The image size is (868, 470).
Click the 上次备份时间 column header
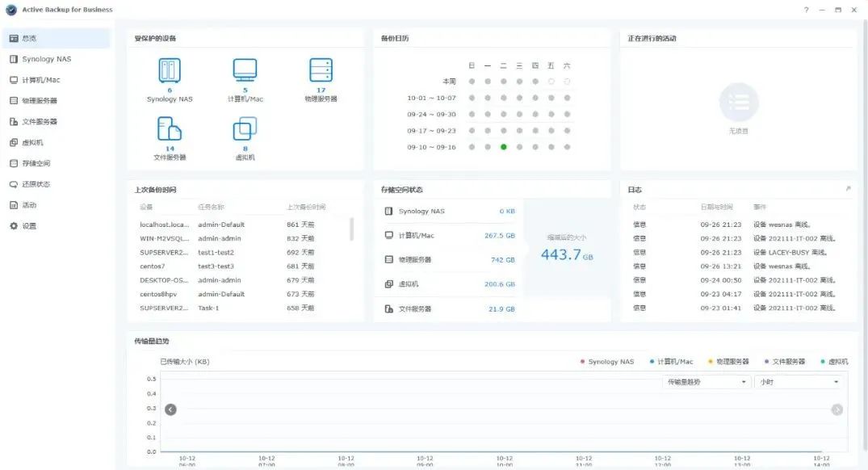[306, 207]
